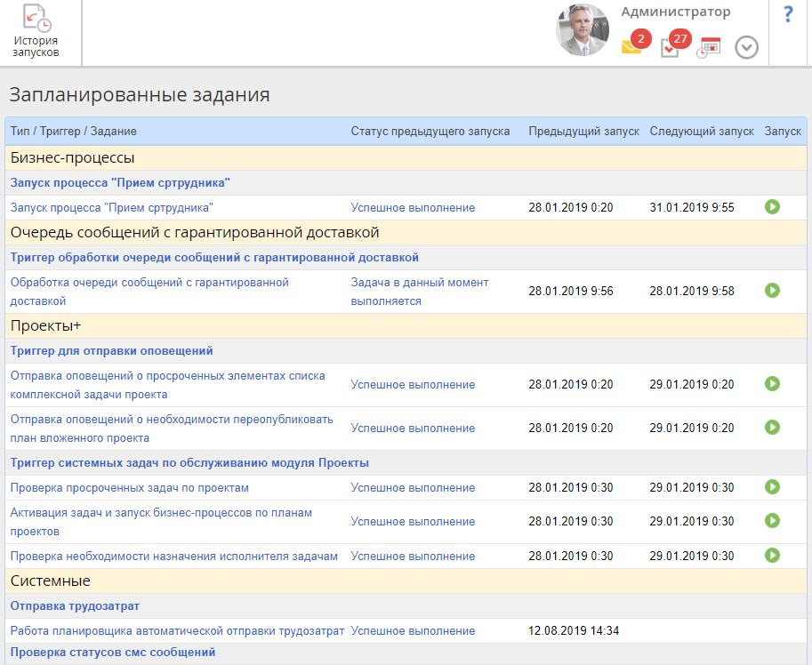Viewport: 812px width, 665px height.
Task: Open the calendar icon in header
Action: (709, 48)
